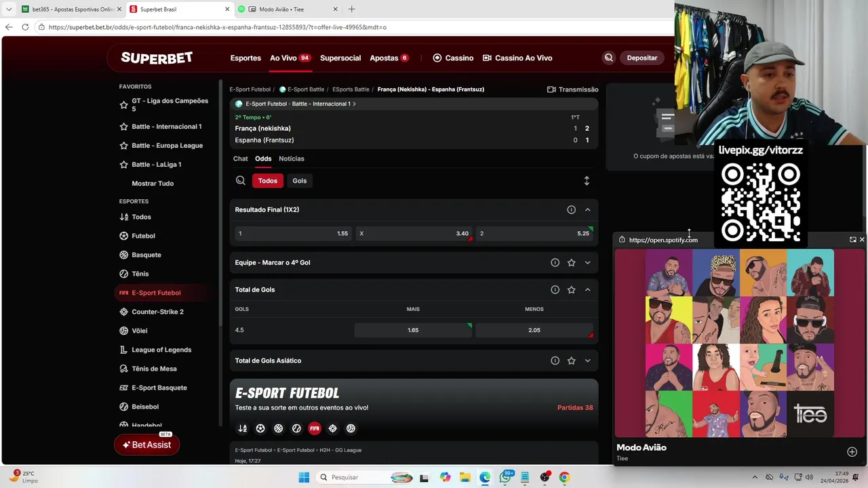Image resolution: width=868 pixels, height=488 pixels.
Task: Open E-Sport Basquete in sidebar
Action: pos(159,388)
